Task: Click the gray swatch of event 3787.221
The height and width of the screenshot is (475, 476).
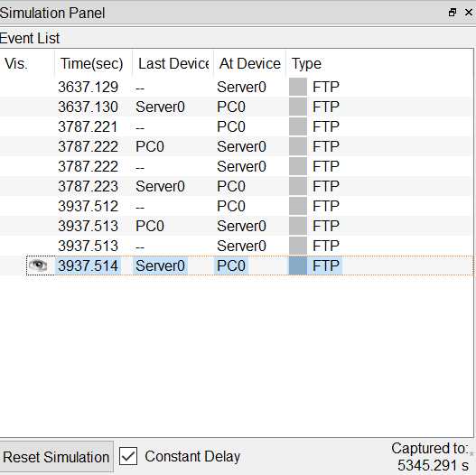Action: coord(298,126)
